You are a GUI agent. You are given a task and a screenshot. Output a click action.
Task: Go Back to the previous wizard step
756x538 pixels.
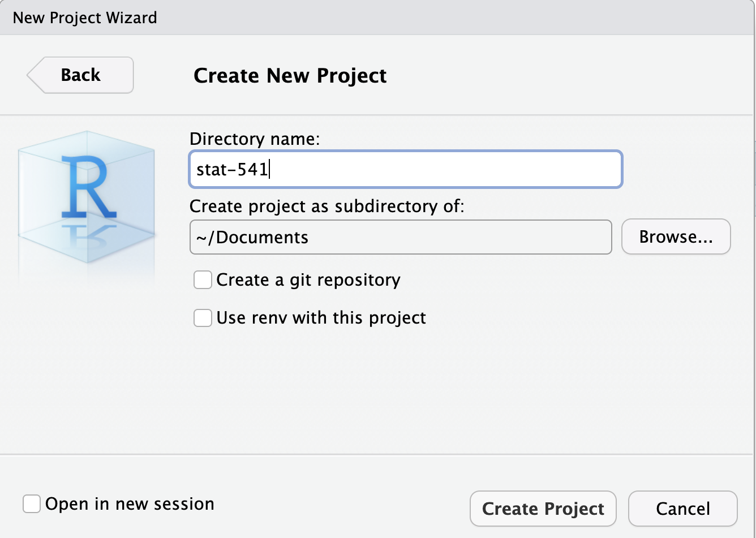point(80,75)
